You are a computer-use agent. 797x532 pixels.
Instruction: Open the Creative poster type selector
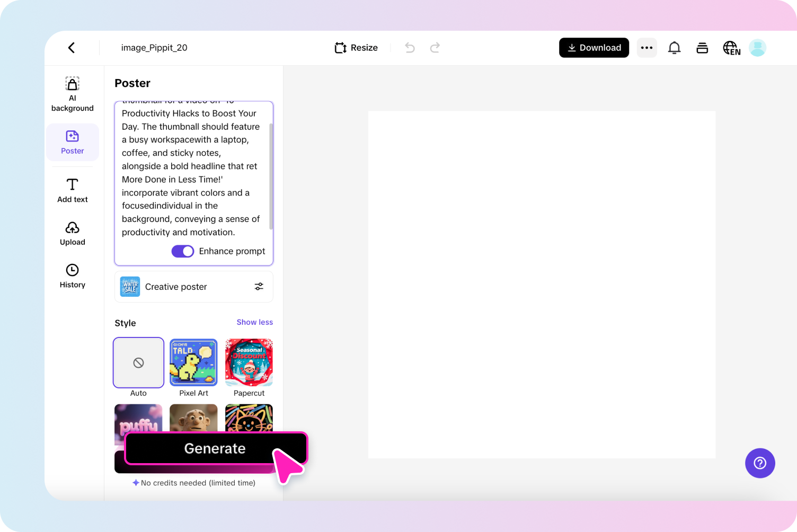(x=194, y=287)
